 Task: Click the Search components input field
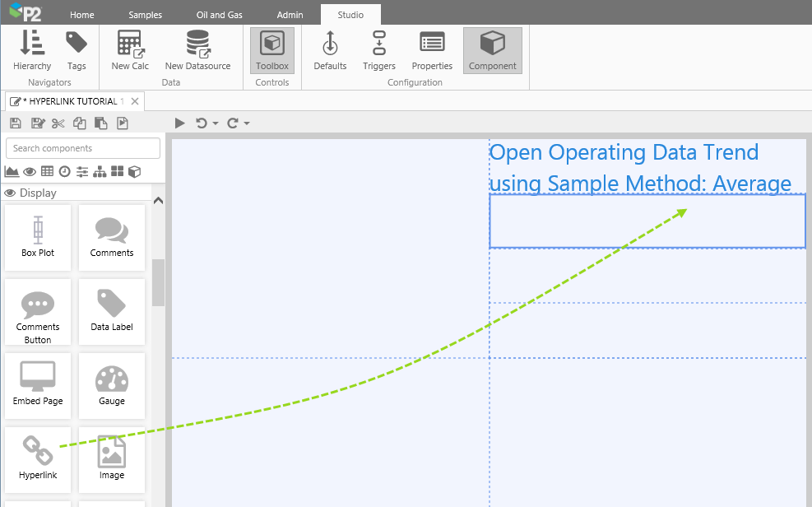(x=83, y=148)
